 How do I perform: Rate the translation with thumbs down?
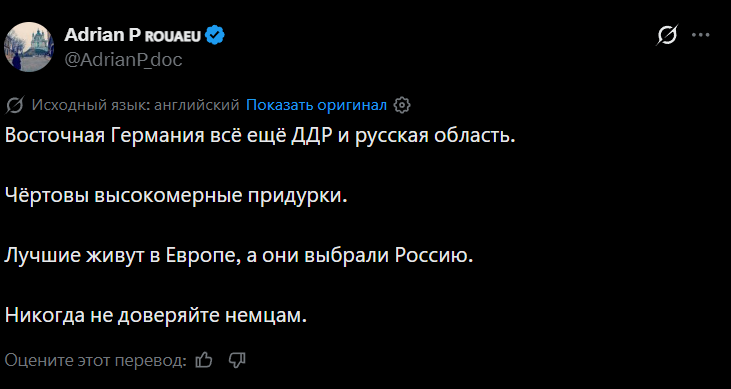(237, 360)
